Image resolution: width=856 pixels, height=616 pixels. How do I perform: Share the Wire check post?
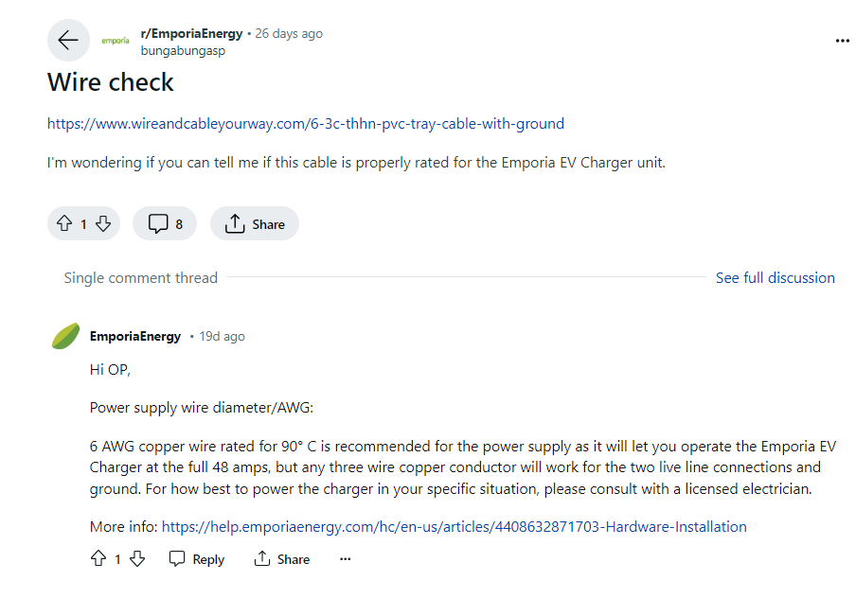coord(255,223)
